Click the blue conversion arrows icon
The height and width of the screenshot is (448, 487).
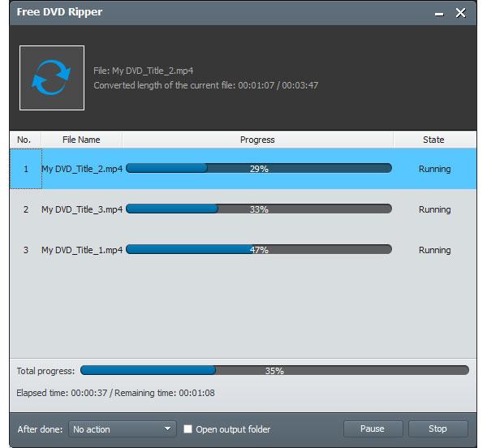pyautogui.click(x=52, y=78)
